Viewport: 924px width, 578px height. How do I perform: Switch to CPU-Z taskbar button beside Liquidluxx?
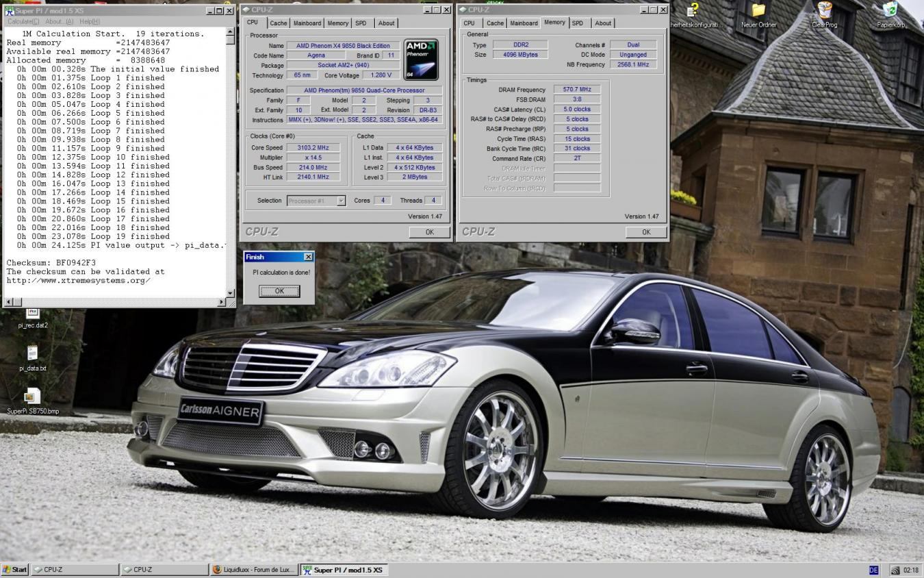point(164,570)
